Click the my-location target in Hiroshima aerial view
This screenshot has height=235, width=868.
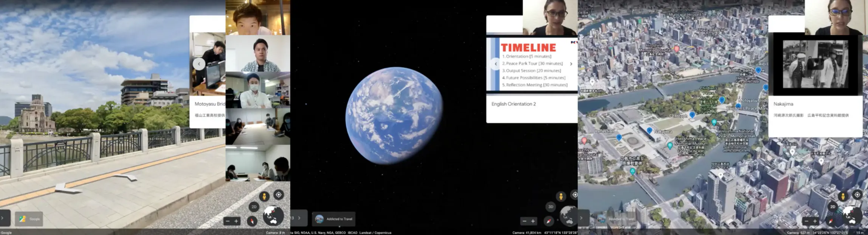point(857,195)
